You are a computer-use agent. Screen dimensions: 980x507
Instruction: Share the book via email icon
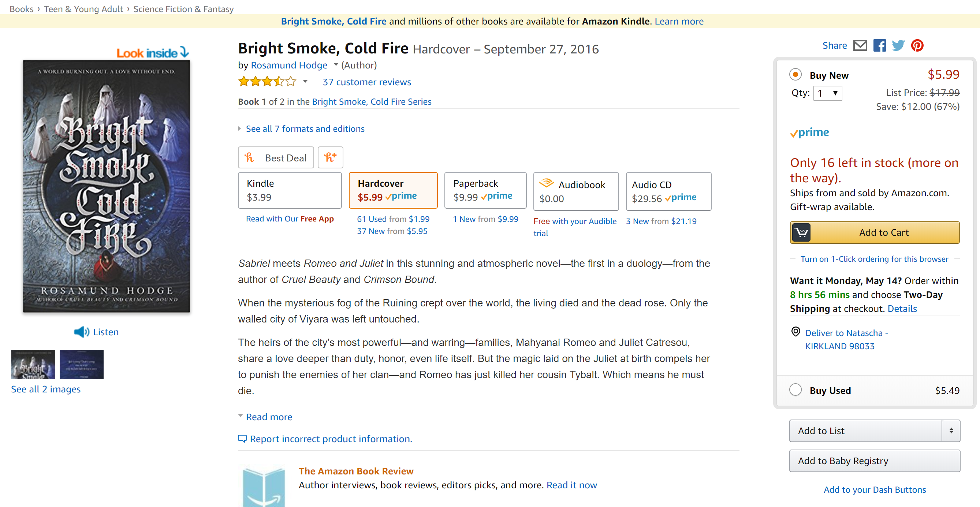point(861,45)
